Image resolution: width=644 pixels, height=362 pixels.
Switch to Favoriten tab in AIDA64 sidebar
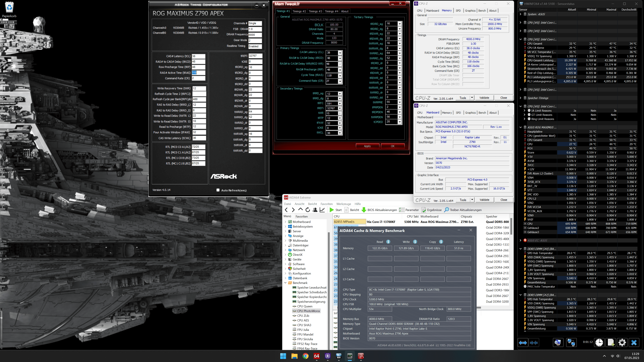coord(302,216)
